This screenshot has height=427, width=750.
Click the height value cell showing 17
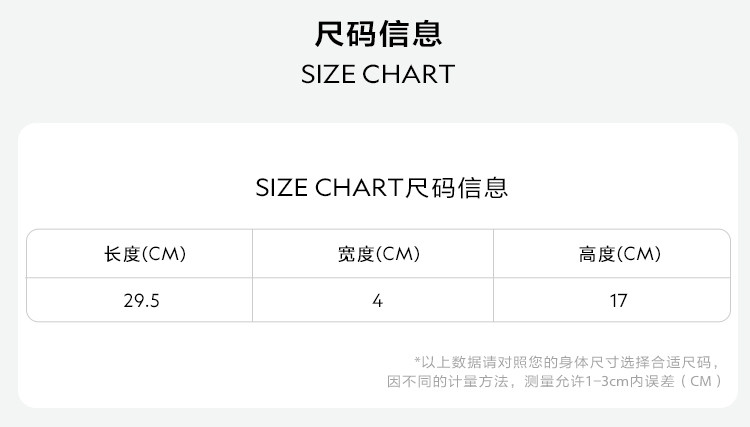pos(619,300)
